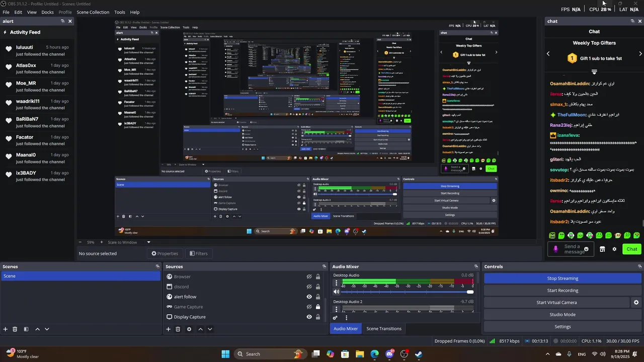Zoom in preview with plus icon

tap(101, 242)
